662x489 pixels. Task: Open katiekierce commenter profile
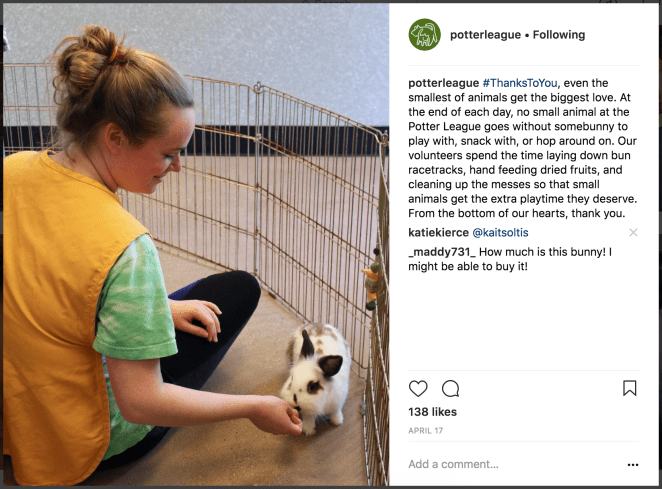tap(438, 233)
